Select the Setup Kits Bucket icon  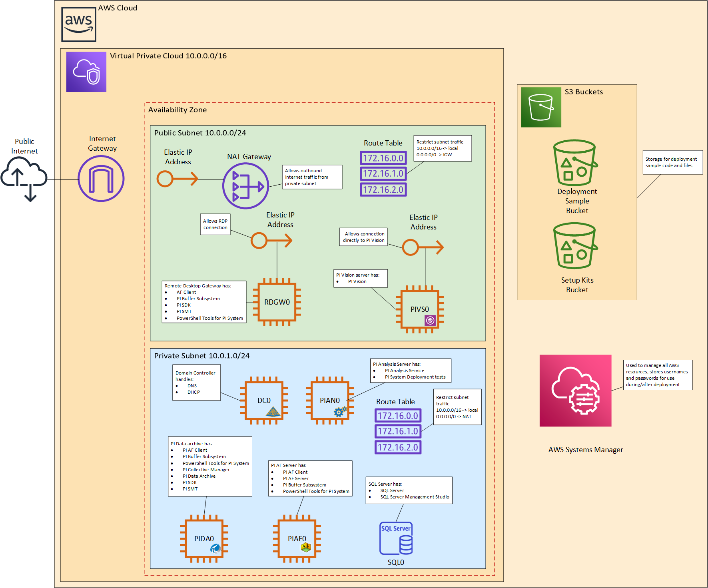click(576, 246)
